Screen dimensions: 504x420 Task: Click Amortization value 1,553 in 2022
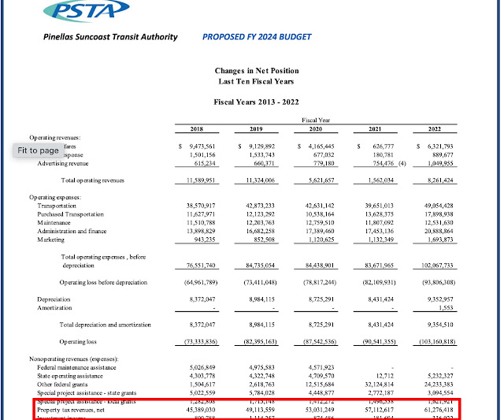pyautogui.click(x=446, y=308)
